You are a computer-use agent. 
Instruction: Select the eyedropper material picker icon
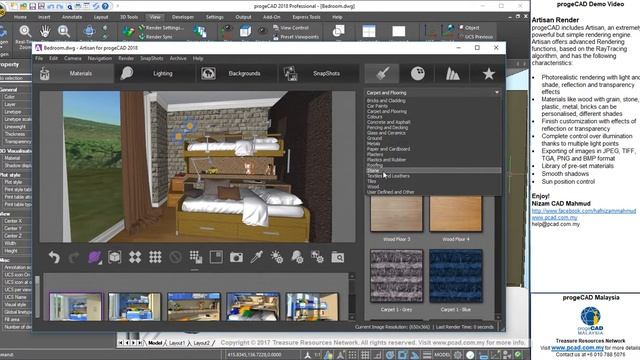[256, 257]
